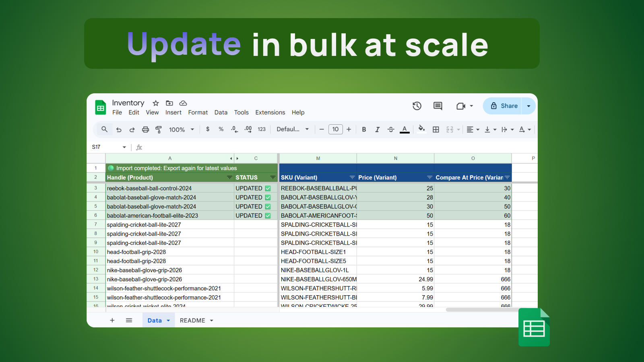Screen dimensions: 644x362
Task: Toggle UPDATED checkbox in row 5
Action: [268, 206]
